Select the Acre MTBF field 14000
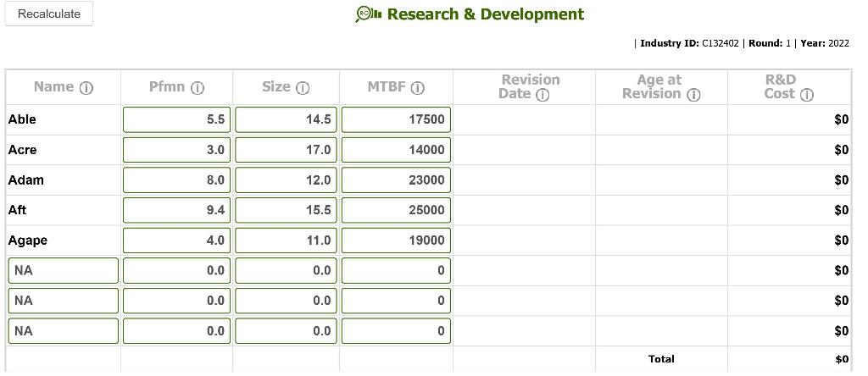This screenshot has height=376, width=868. click(396, 150)
